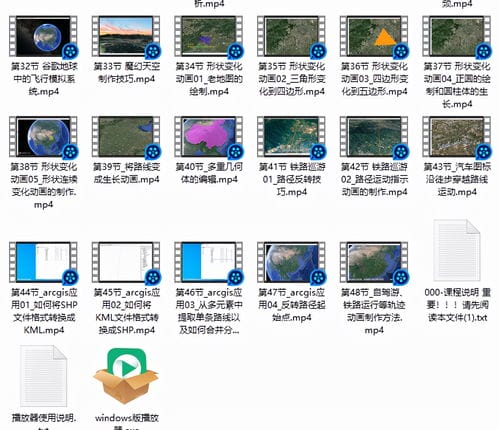
Task: Click file name 第41节 铁路巡游01_路径反转技巧.mp4
Action: click(292, 179)
